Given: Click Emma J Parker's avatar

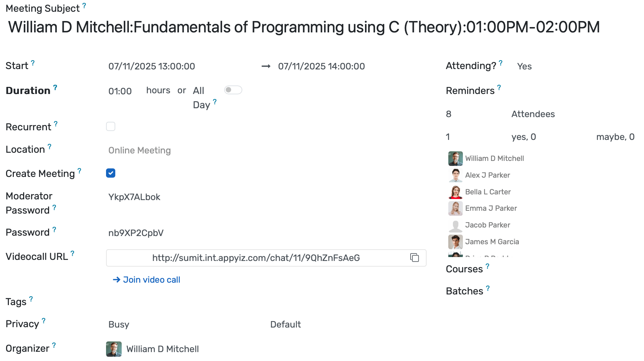Looking at the screenshot, I should point(455,208).
